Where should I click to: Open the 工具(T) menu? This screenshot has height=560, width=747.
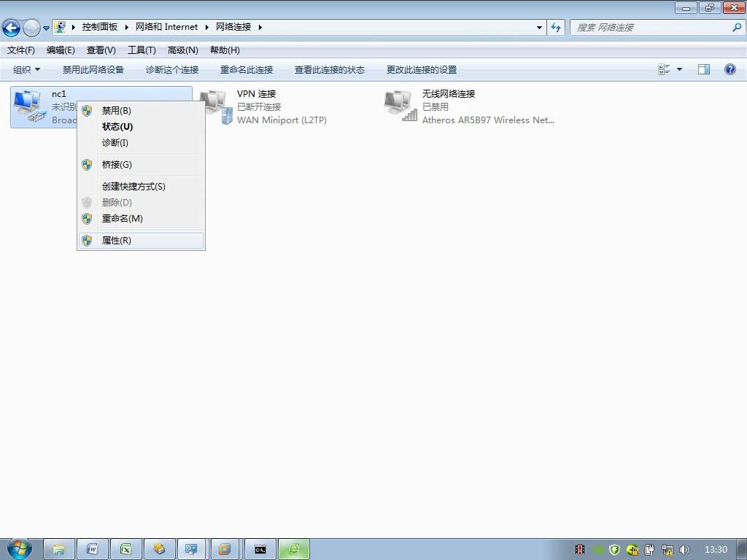(x=142, y=50)
